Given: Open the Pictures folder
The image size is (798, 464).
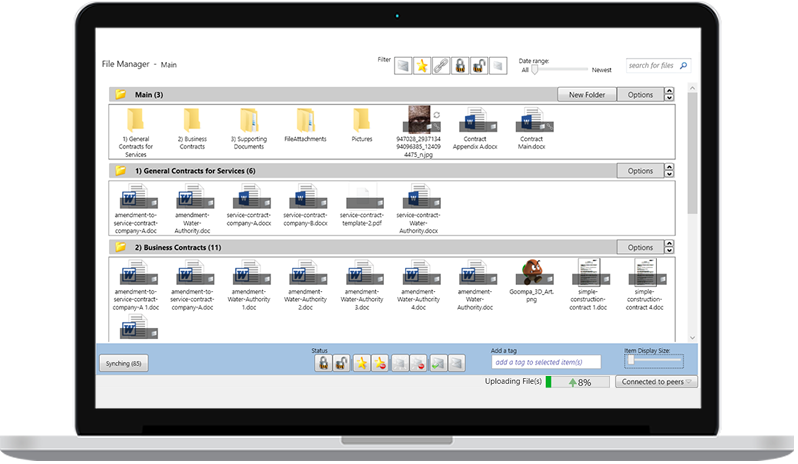Looking at the screenshot, I should (362, 121).
